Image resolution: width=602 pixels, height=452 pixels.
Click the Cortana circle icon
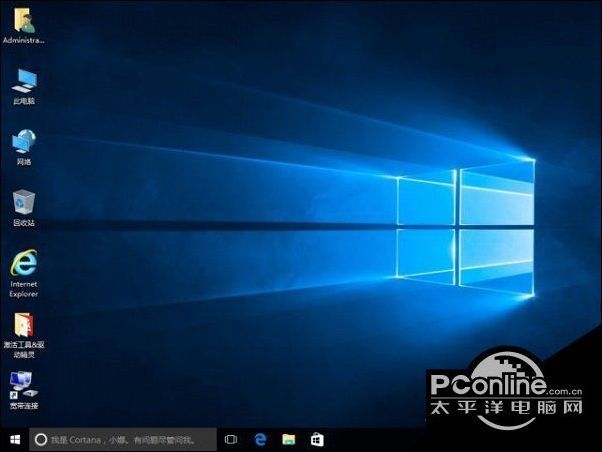point(41,440)
